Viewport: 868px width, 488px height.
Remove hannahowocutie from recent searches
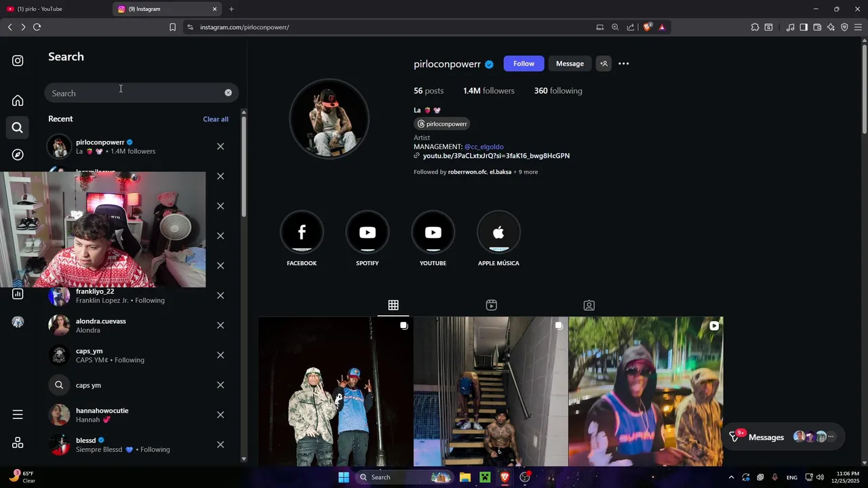[x=220, y=415]
